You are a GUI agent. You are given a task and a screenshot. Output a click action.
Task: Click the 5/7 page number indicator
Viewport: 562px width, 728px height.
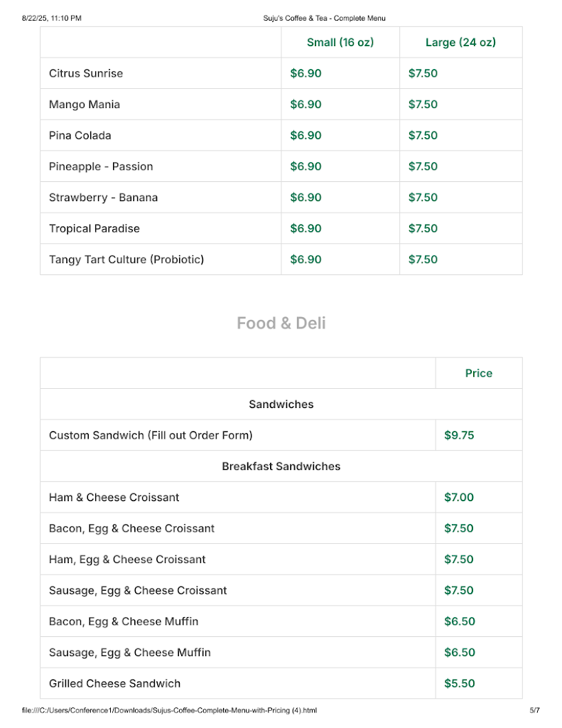[534, 710]
